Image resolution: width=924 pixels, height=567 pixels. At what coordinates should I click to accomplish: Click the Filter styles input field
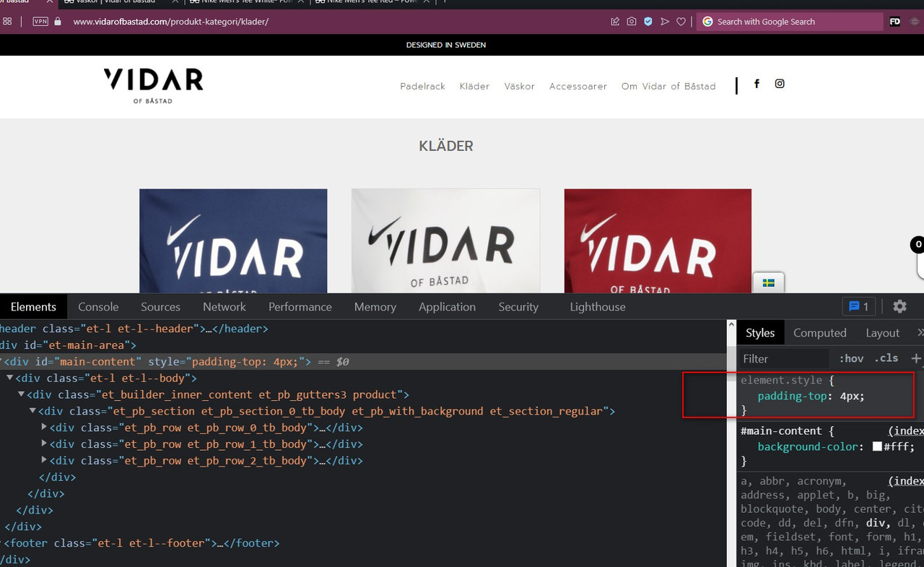click(x=784, y=358)
